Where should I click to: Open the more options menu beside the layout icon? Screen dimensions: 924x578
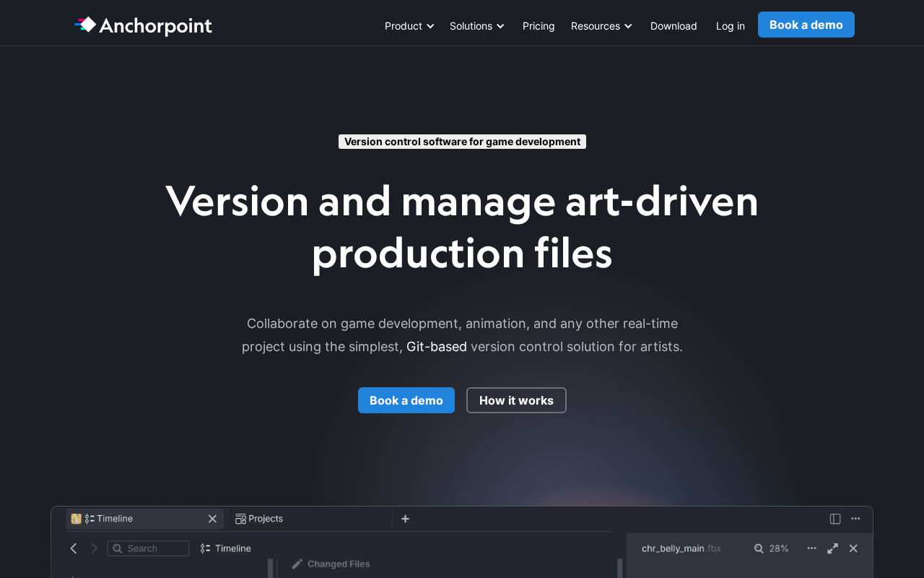855,519
